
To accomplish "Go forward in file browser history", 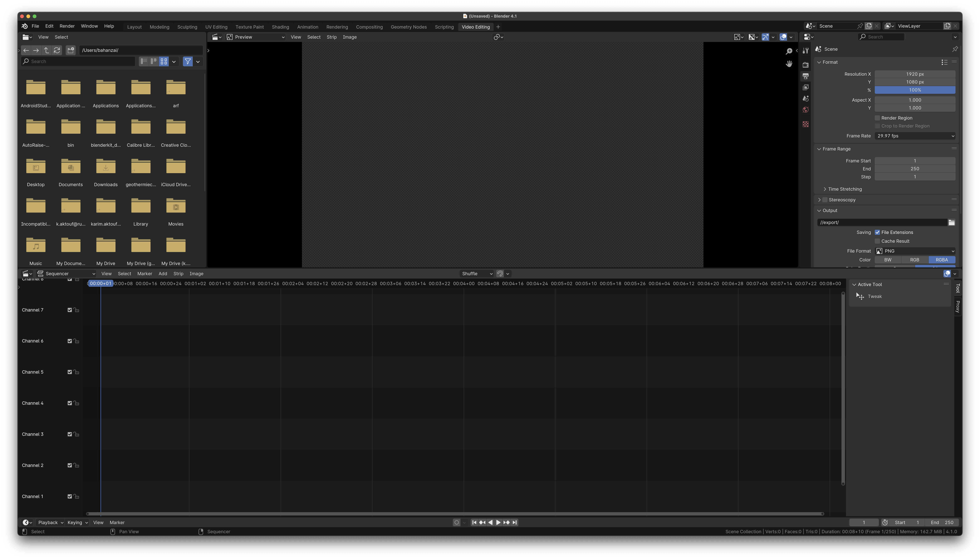I will [36, 50].
